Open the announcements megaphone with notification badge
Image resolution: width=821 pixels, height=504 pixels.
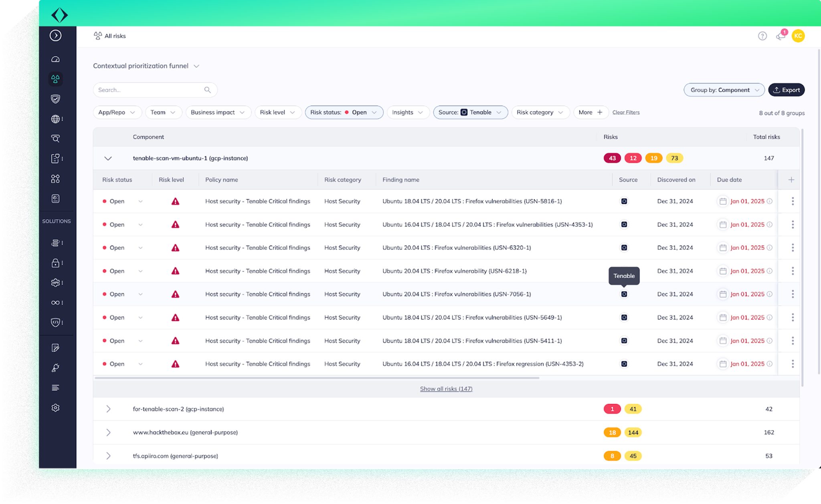780,36
